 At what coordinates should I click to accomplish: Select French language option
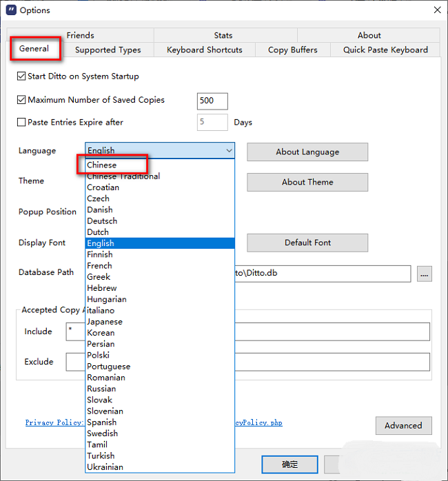click(x=160, y=266)
